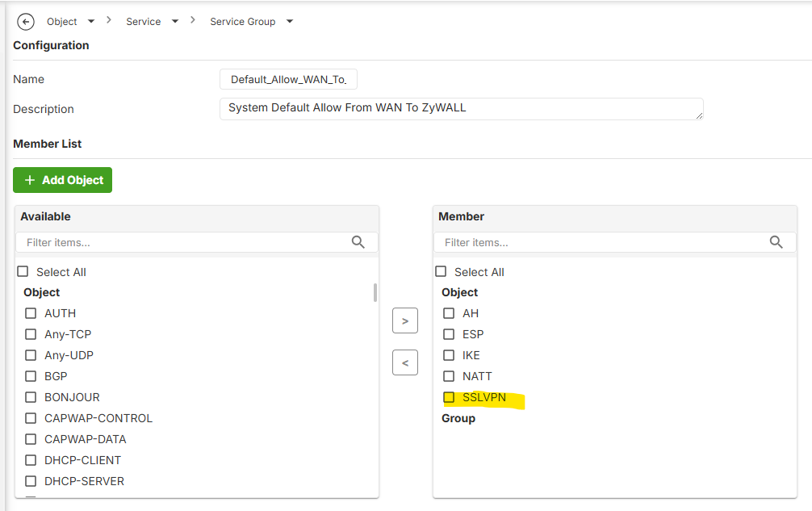This screenshot has height=511, width=812.
Task: Click the Name input field
Action: click(x=288, y=79)
